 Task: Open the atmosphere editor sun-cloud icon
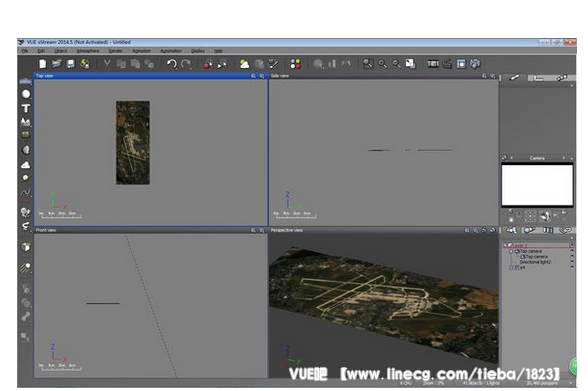(244, 64)
